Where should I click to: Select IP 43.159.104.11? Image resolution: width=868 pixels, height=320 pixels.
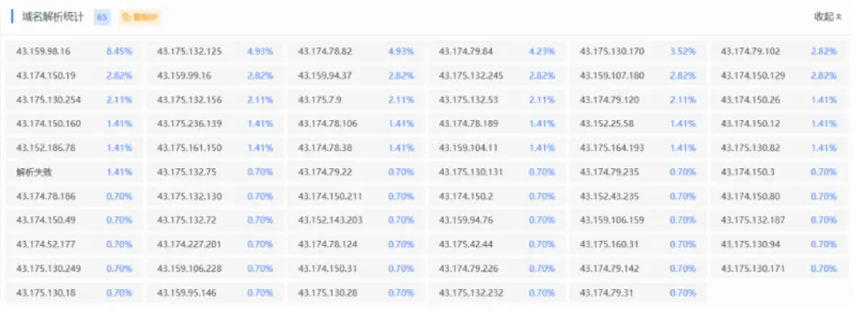click(x=469, y=148)
